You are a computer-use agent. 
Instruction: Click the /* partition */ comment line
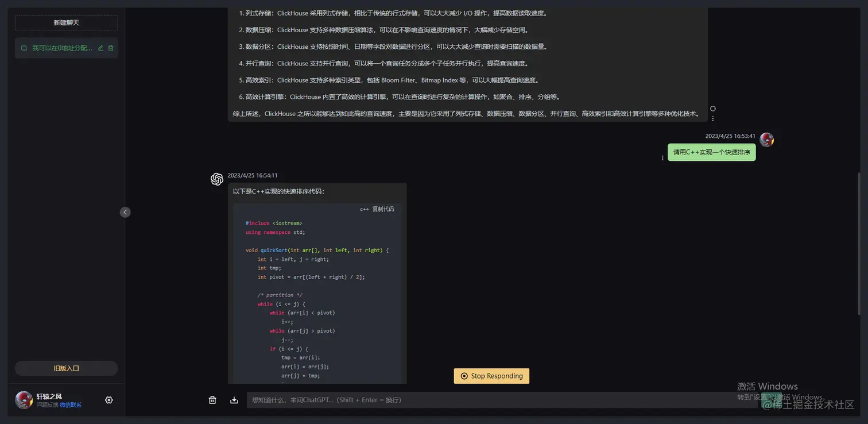click(x=280, y=295)
